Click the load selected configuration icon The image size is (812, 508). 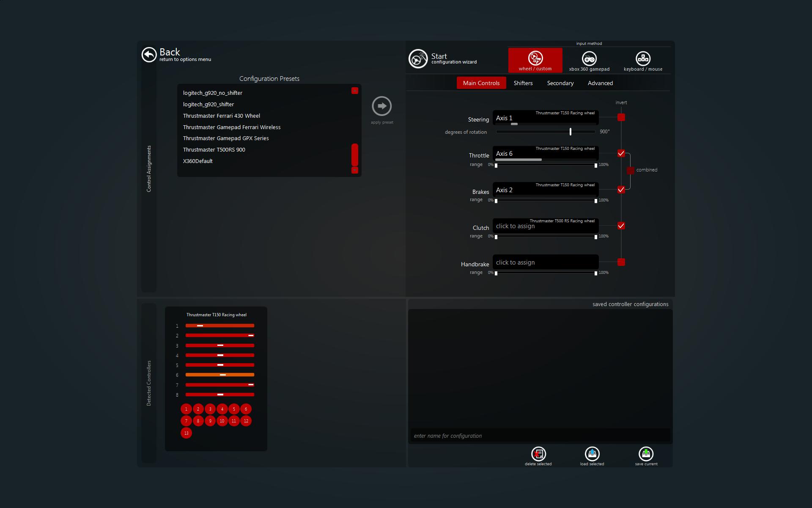coord(592,454)
